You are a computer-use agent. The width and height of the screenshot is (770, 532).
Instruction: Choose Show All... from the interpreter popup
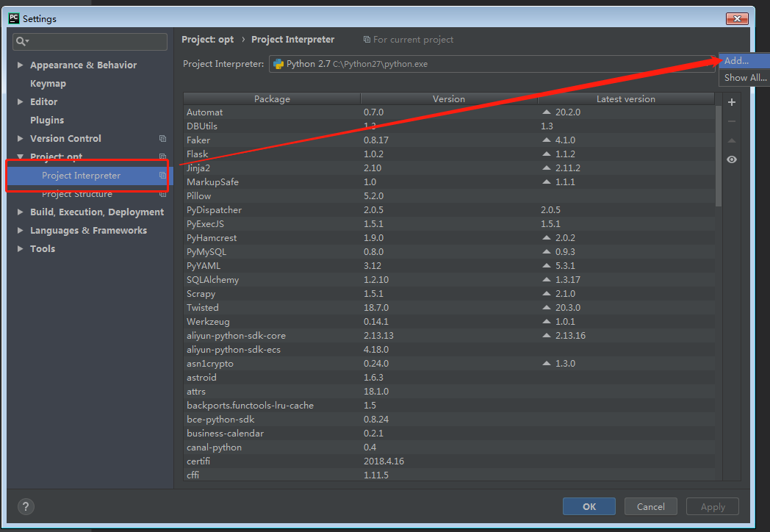pos(744,78)
